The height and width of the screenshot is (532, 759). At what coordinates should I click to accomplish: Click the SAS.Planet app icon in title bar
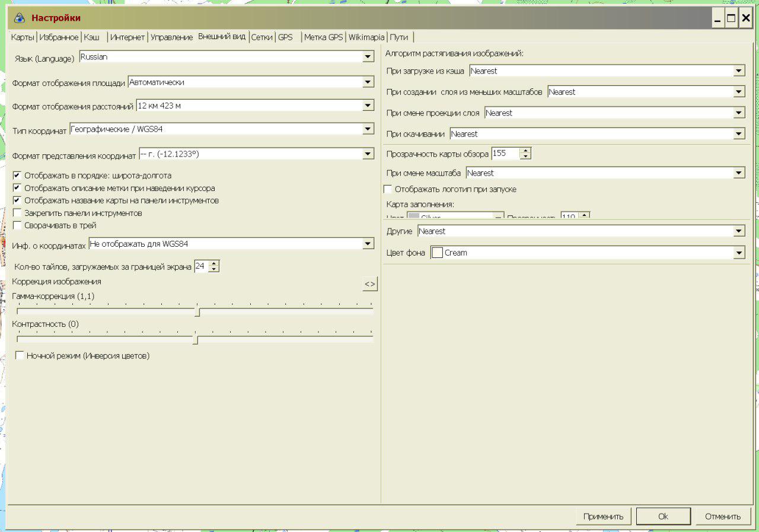click(x=20, y=18)
